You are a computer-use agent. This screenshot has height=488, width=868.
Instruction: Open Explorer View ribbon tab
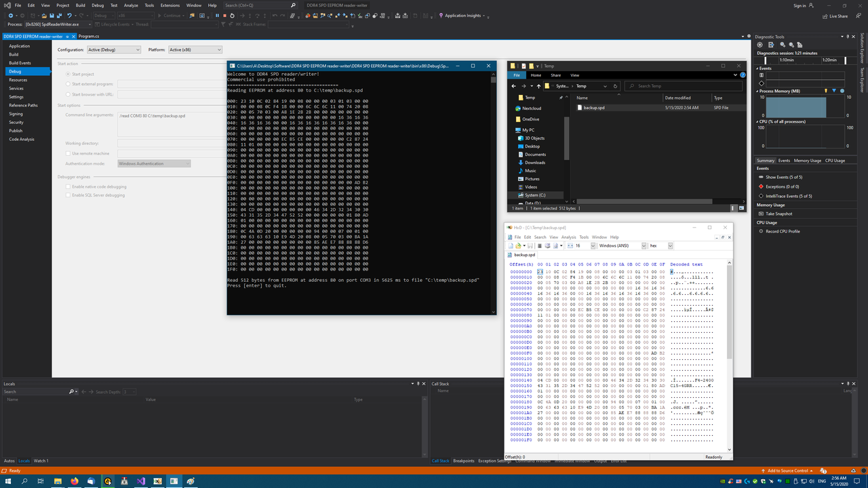574,75
